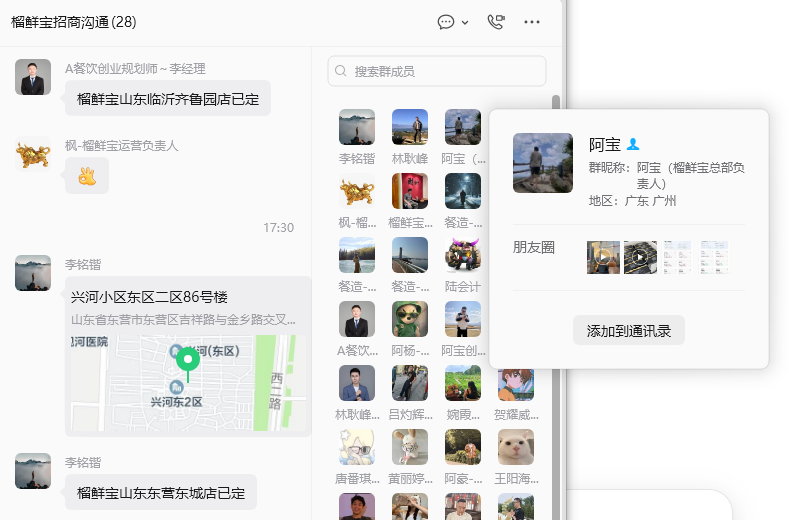789x520 pixels.
Task: Click the group title 榴鲜宝招商沟通 (28)
Action: [73, 22]
